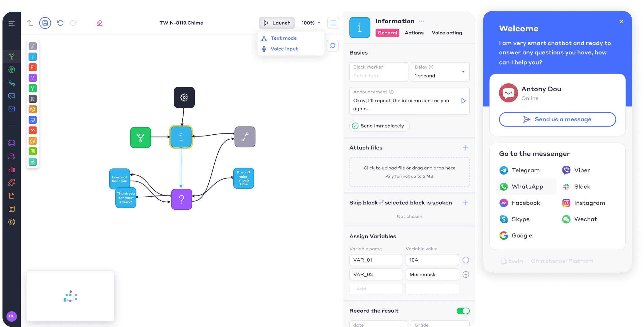Screen dimensions: 644x327
Task: Switch to the Voice acting tab
Action: pos(446,33)
